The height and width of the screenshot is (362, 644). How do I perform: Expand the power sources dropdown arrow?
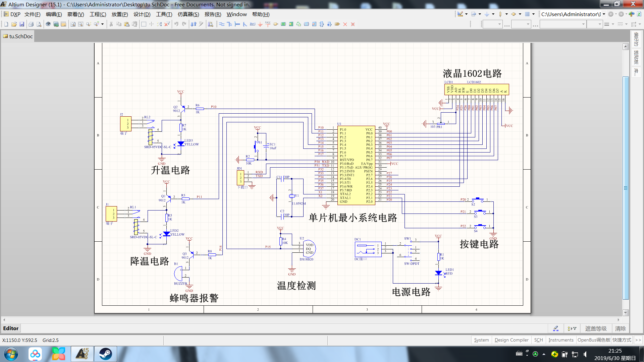(x=493, y=14)
